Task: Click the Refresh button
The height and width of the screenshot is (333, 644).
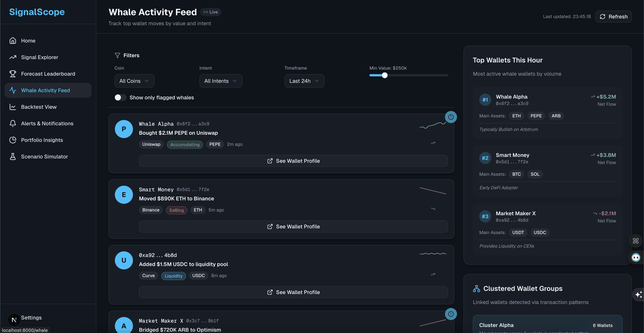Action: click(613, 16)
